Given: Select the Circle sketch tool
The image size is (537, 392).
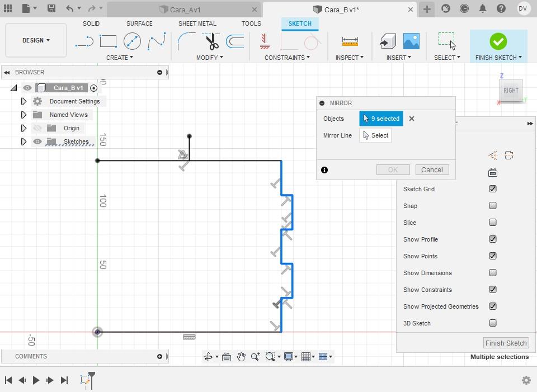Looking at the screenshot, I should pyautogui.click(x=132, y=41).
